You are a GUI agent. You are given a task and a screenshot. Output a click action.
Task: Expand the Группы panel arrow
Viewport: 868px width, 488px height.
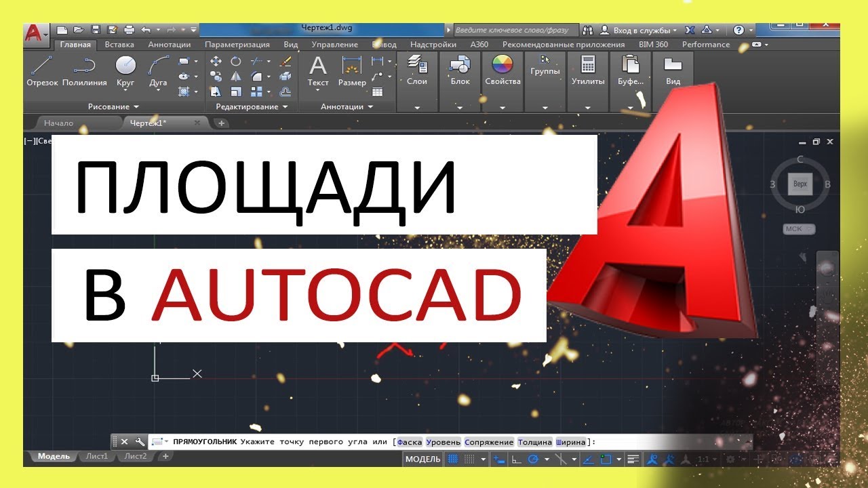point(545,108)
